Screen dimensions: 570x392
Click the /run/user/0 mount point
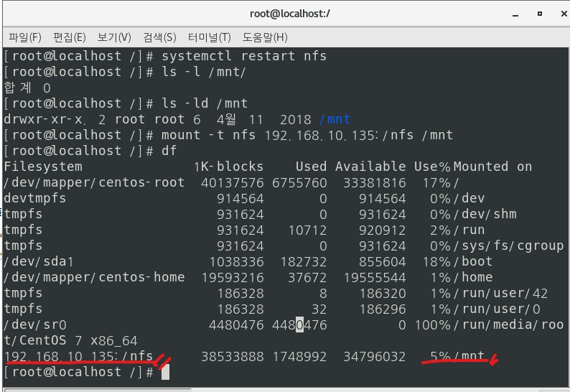tap(497, 309)
